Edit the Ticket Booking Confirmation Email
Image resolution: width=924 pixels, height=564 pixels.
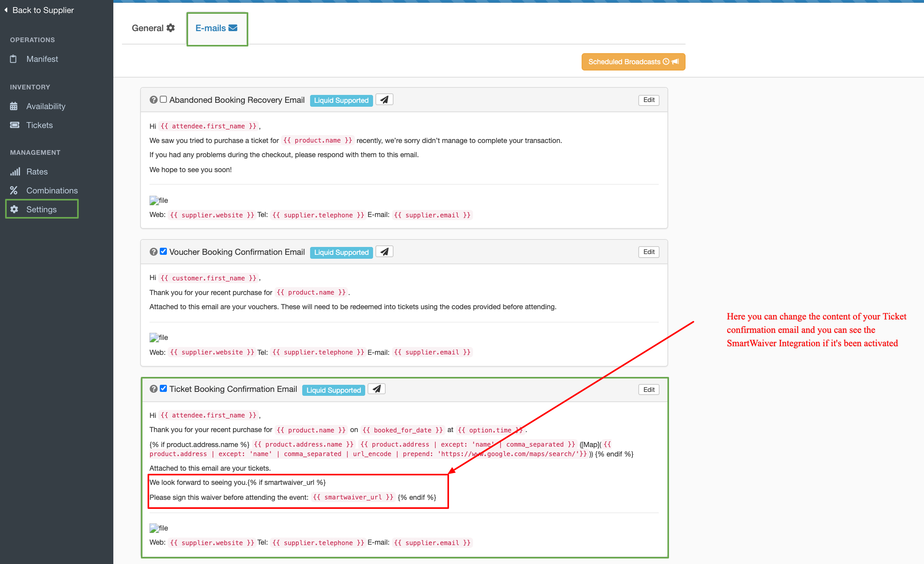649,390
